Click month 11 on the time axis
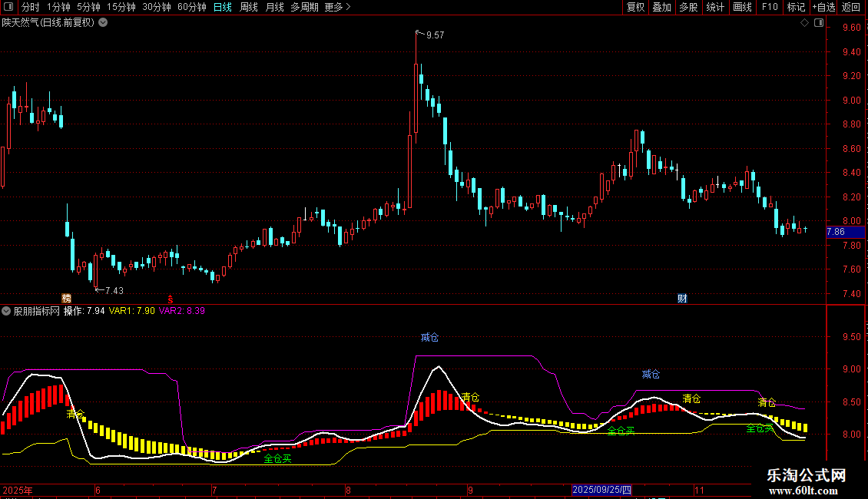The width and height of the screenshot is (868, 499). (699, 490)
